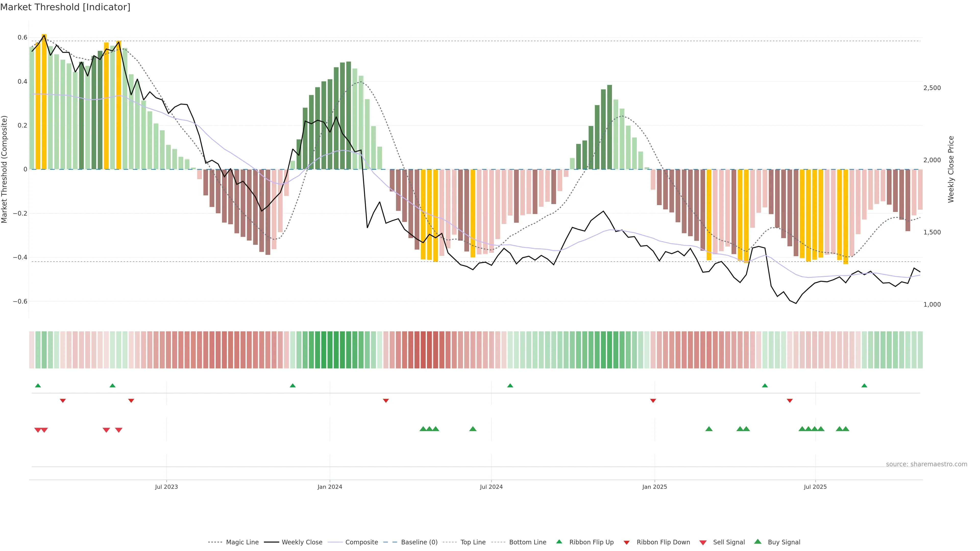Toggle the Baseline (0) legend entry
Viewport: 980px width, 551px height.
tap(419, 542)
